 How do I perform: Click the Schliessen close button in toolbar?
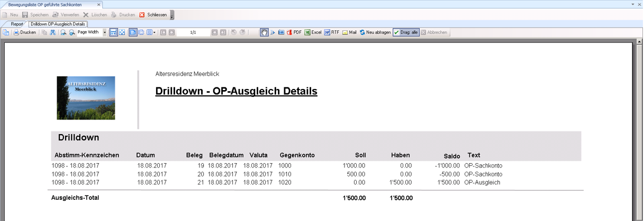click(x=153, y=15)
